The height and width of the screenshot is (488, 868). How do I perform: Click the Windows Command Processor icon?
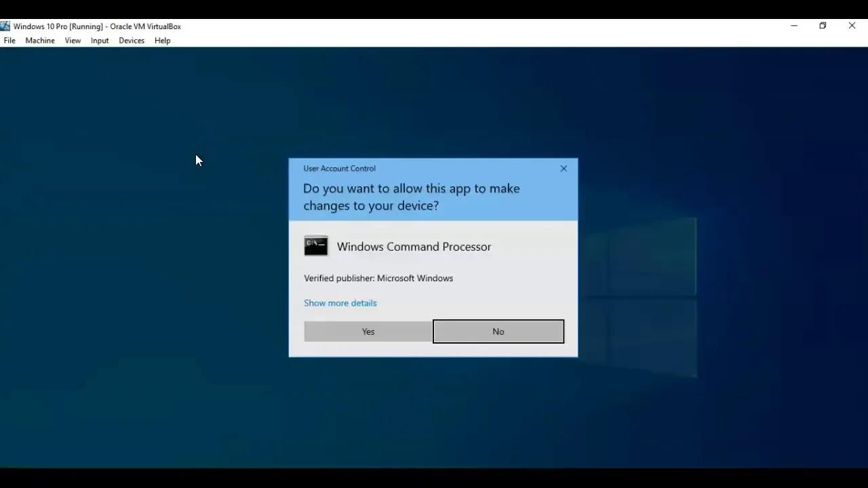coord(315,245)
